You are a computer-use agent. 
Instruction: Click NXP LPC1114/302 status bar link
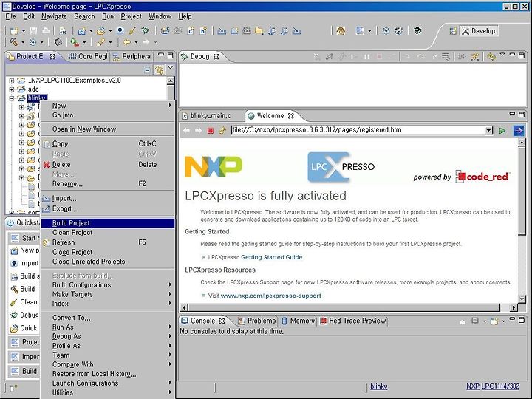(x=493, y=386)
